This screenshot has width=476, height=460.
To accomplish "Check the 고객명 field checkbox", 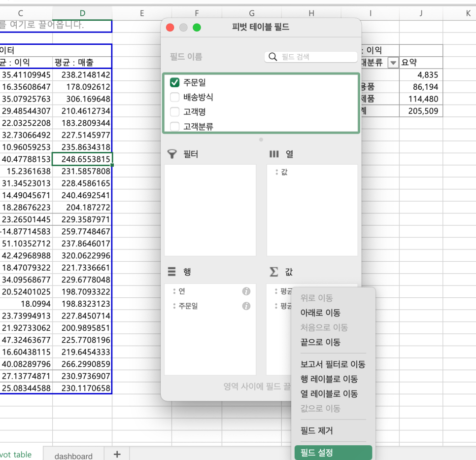I will (174, 112).
